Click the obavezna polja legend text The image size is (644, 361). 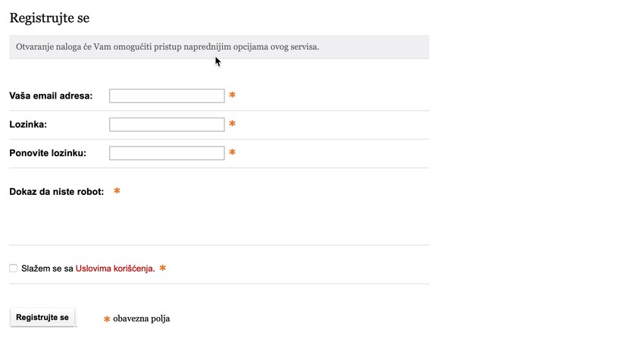[x=142, y=319]
